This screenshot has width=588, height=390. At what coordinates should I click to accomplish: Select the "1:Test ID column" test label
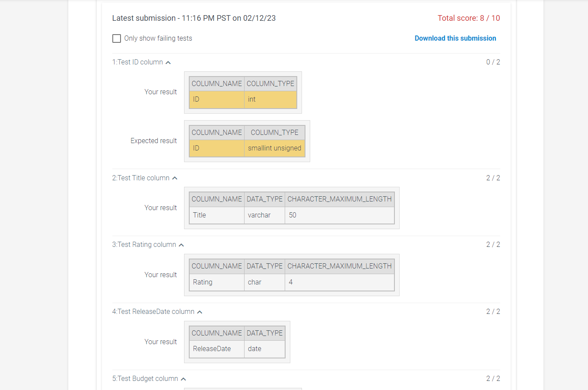(138, 62)
